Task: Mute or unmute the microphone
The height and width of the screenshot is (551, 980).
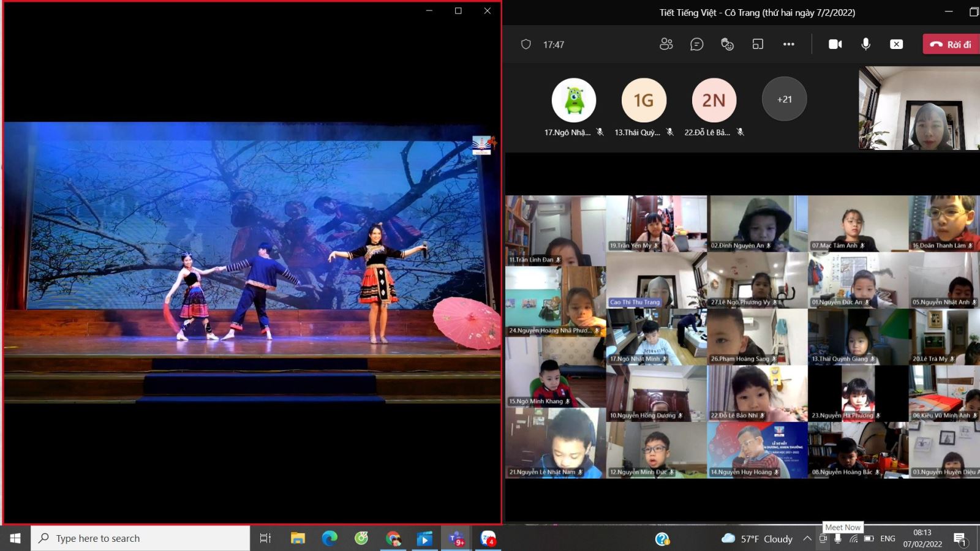Action: (865, 44)
